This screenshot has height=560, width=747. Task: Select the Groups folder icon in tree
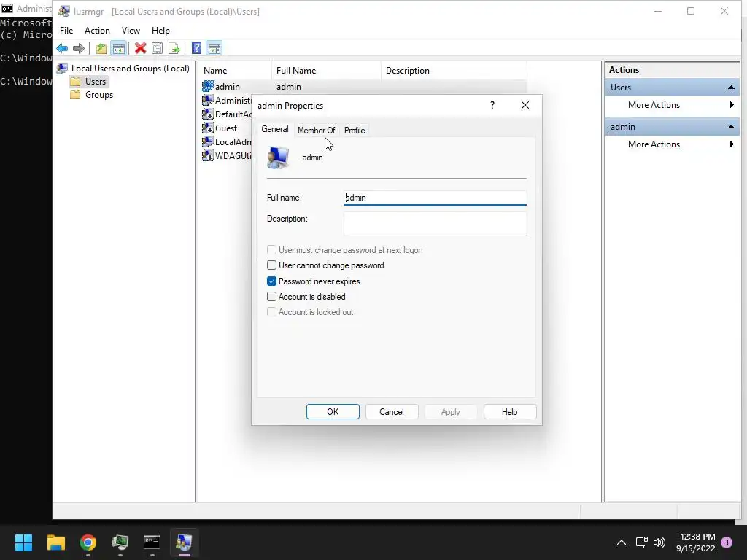click(75, 94)
